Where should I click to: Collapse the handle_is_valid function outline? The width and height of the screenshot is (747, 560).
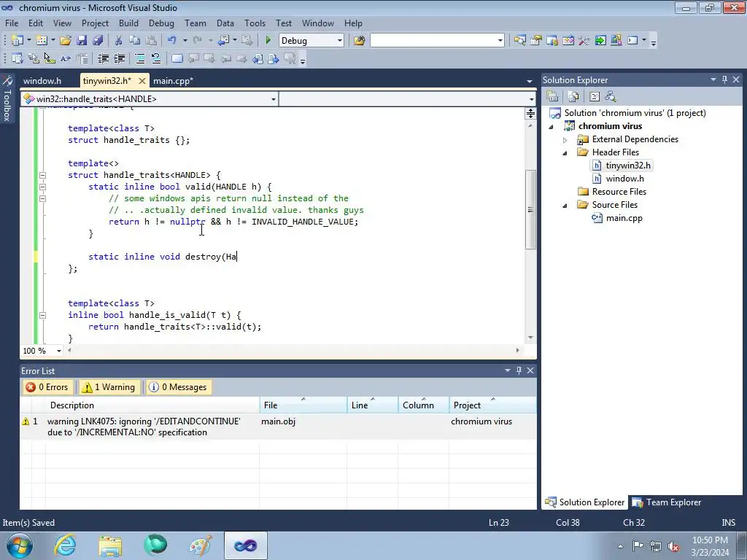tap(42, 315)
